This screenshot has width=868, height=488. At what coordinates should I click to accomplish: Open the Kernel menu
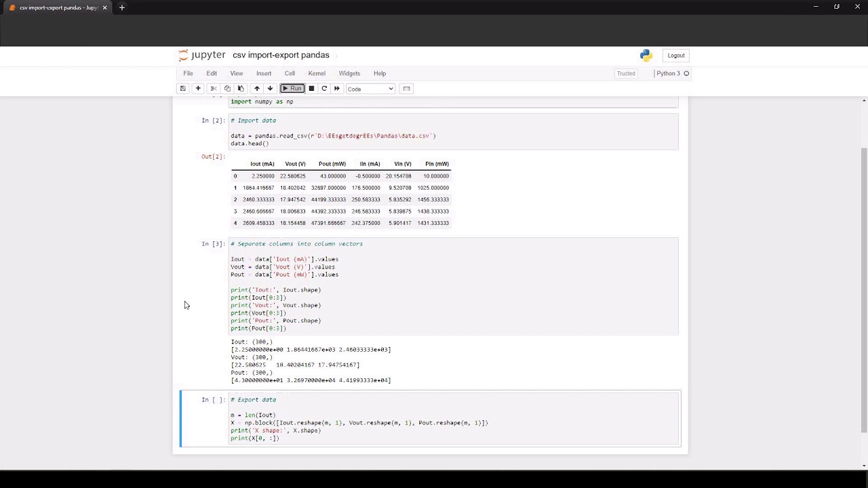(317, 73)
